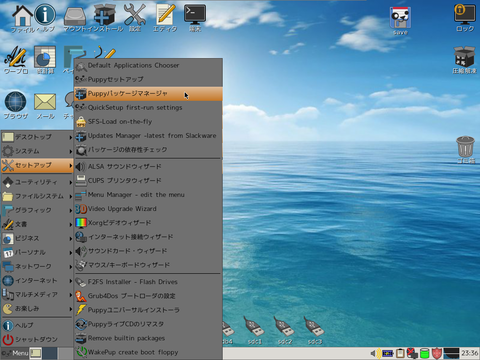Expand the デスクトップ submenu
This screenshot has width=480, height=360.
[x=37, y=137]
